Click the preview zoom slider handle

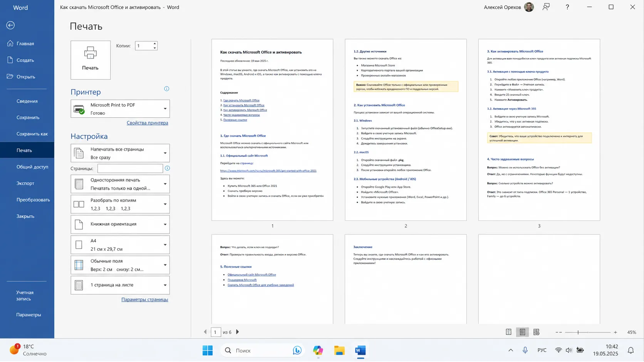point(578,332)
